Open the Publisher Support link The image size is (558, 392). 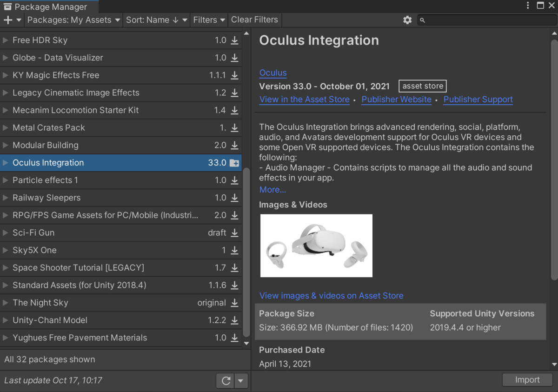pyautogui.click(x=478, y=100)
